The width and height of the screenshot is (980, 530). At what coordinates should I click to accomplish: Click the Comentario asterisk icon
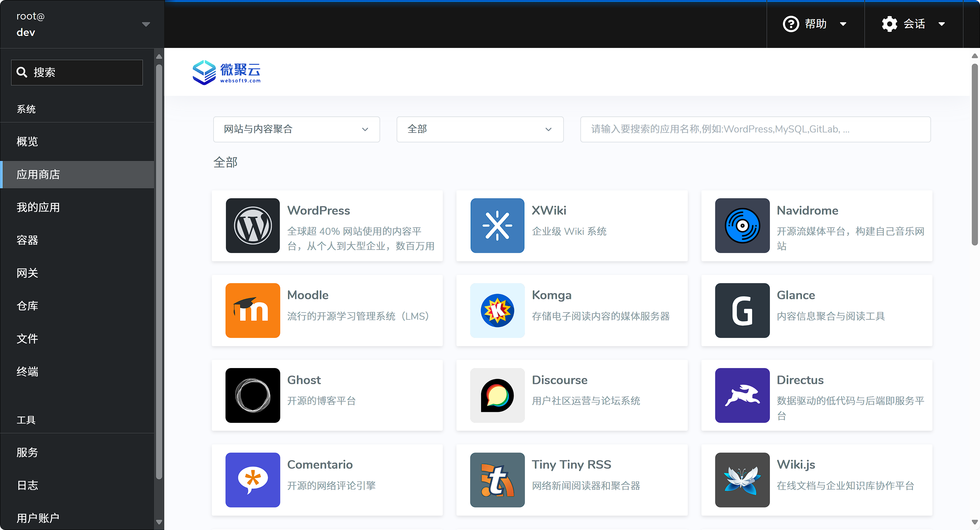tap(252, 480)
